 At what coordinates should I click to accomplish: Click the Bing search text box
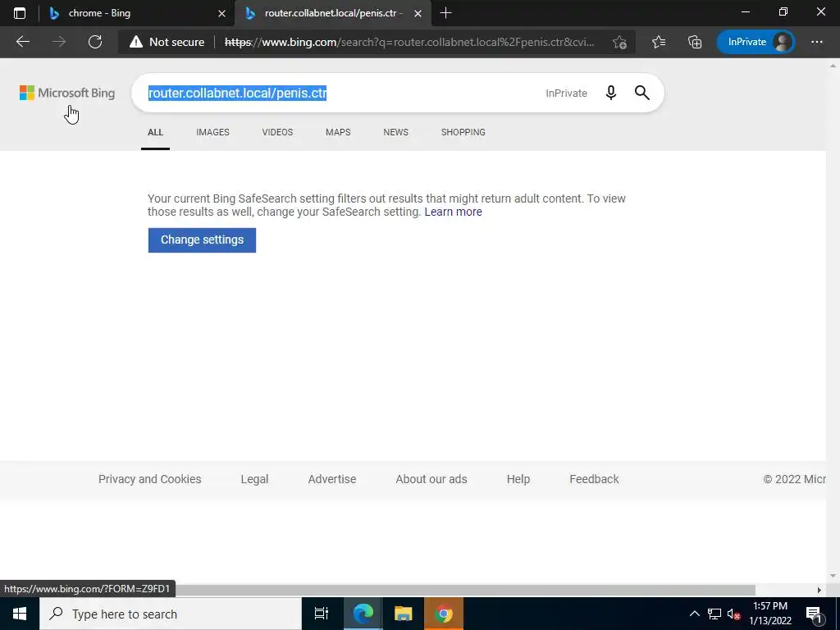[x=343, y=93]
